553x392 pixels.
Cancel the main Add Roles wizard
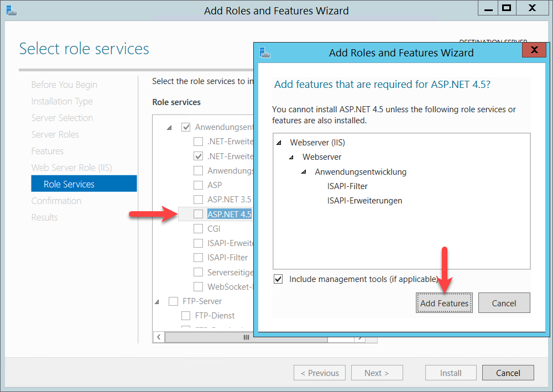point(508,373)
